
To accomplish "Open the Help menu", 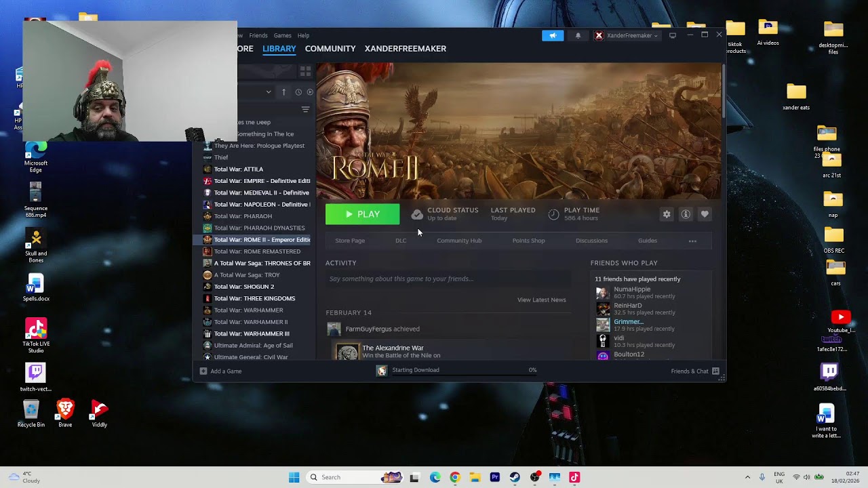I will [303, 35].
